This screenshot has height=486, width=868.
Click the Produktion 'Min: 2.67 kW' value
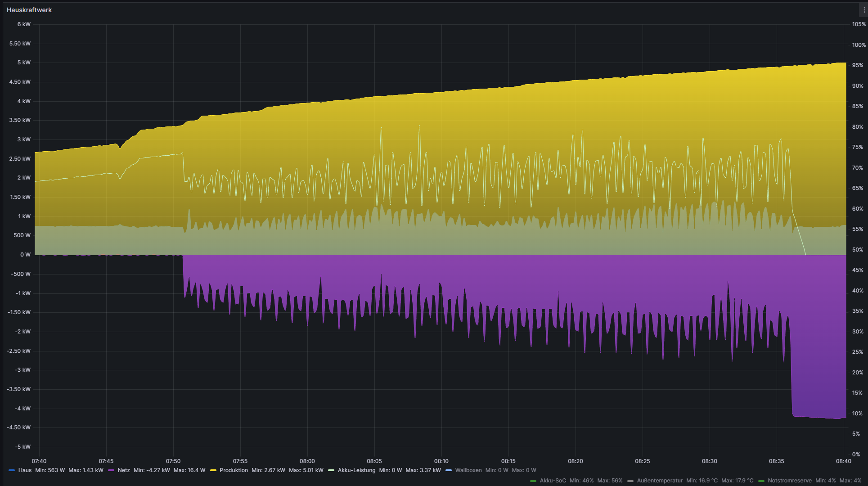[x=268, y=470]
